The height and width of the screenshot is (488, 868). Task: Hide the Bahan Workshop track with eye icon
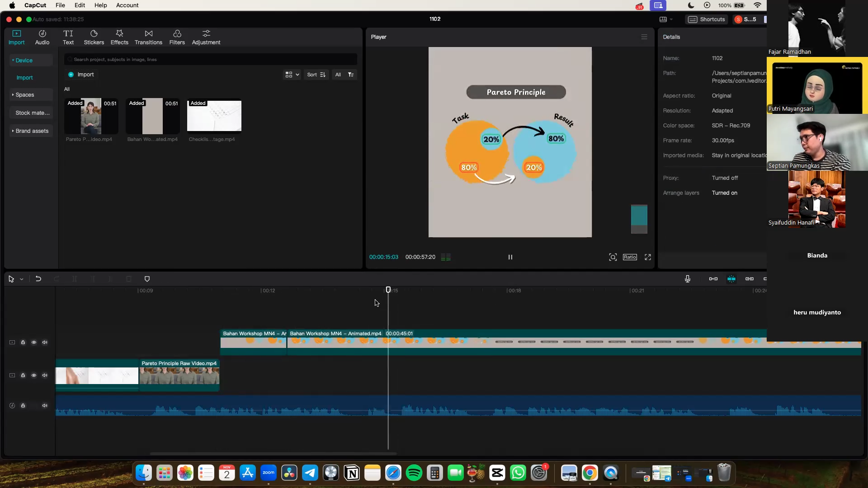pos(34,343)
